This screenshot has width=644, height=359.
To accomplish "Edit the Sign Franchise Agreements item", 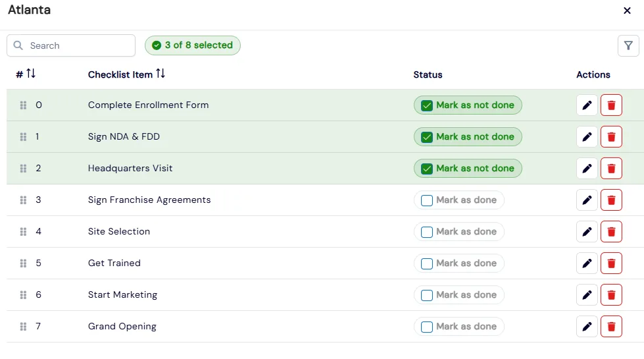I will coord(587,200).
